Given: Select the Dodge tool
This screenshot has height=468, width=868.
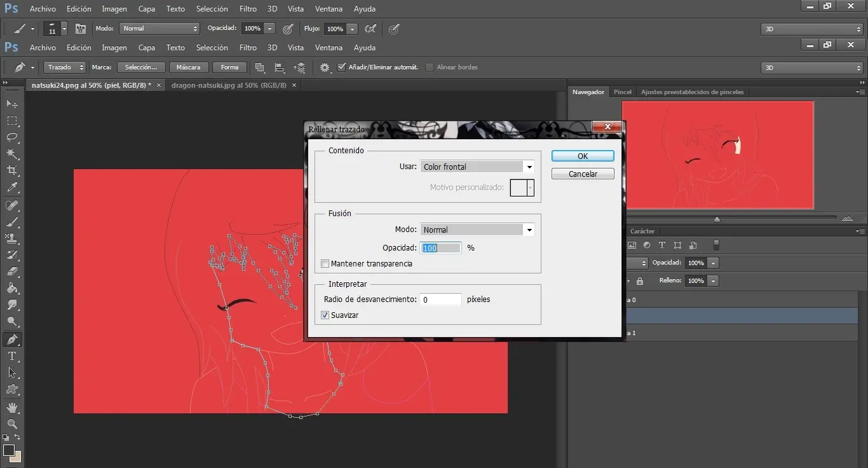Looking at the screenshot, I should [x=12, y=322].
